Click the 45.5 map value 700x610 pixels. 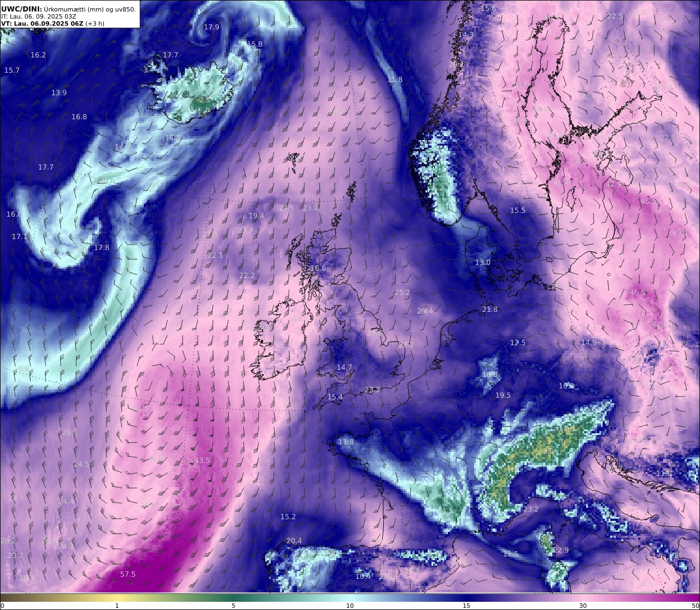(x=649, y=201)
